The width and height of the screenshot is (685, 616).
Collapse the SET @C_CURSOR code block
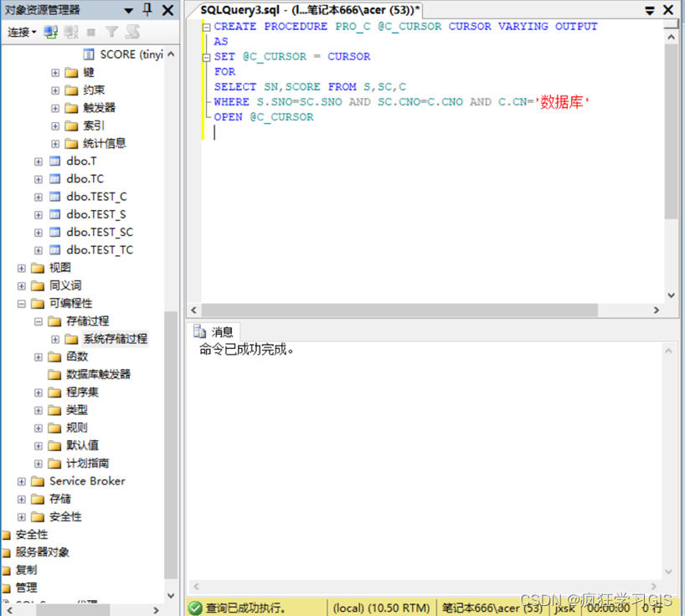[206, 57]
